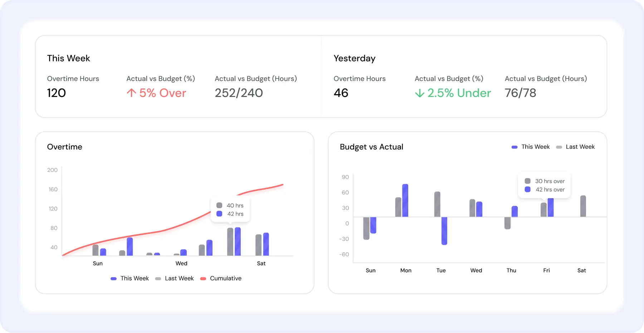644x333 pixels.
Task: Select the blue This Week legend dot
Action: coord(114,278)
